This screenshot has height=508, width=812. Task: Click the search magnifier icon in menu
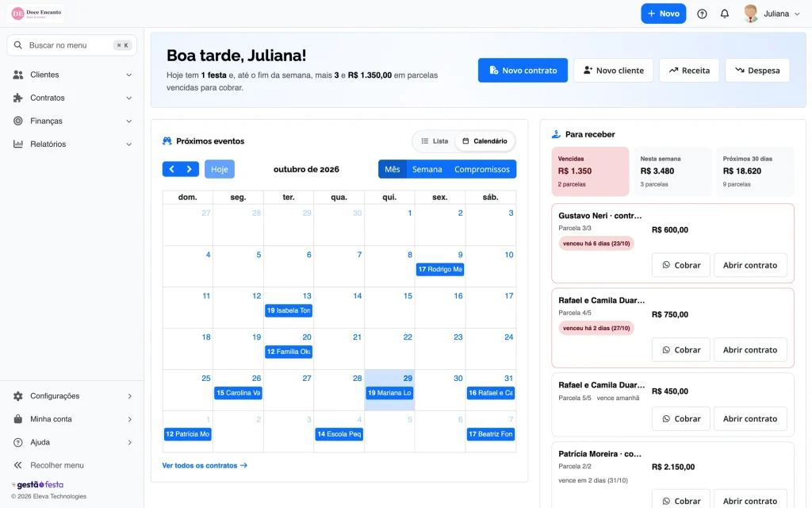(18, 45)
